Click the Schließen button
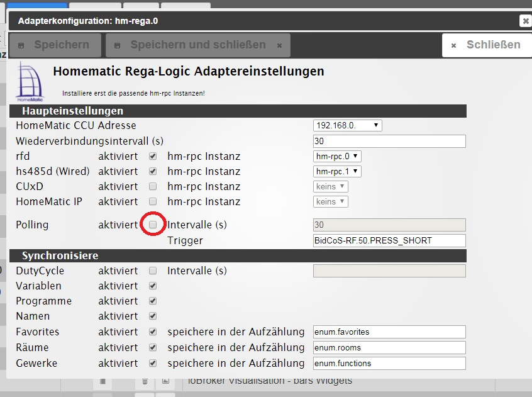The height and width of the screenshot is (397, 532). tap(487, 45)
